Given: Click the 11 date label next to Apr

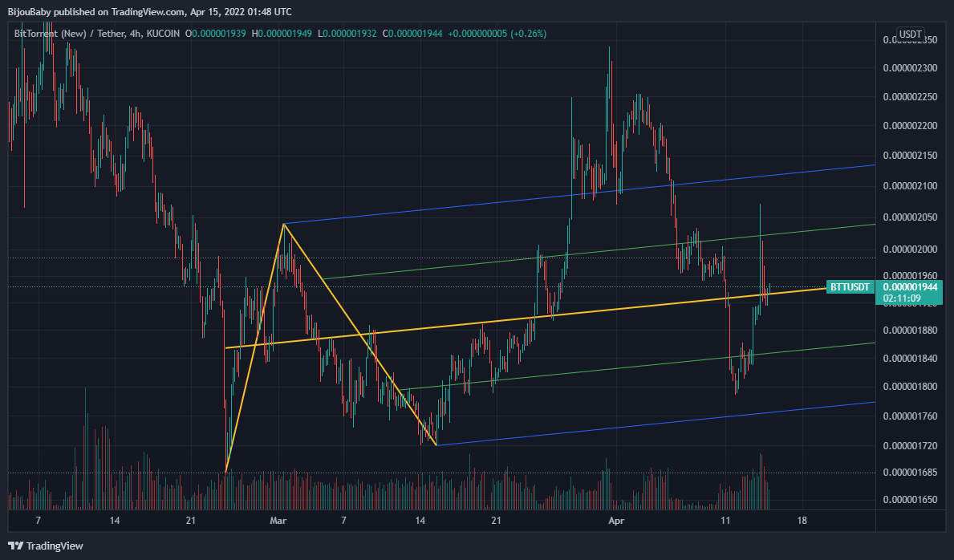Looking at the screenshot, I should click(725, 521).
